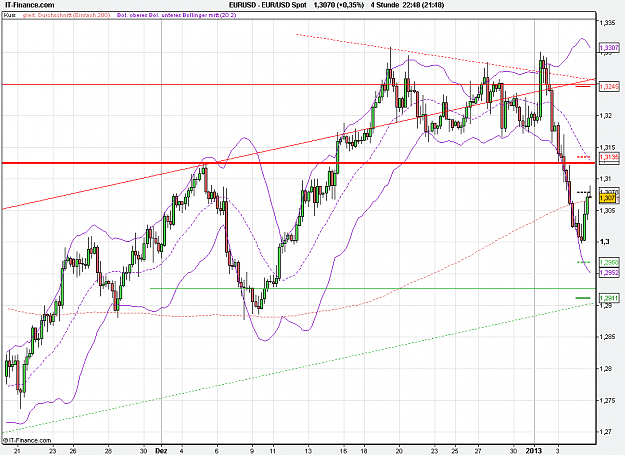The width and height of the screenshot is (625, 455).
Task: Click the Dez month label on date axis
Action: point(161,451)
